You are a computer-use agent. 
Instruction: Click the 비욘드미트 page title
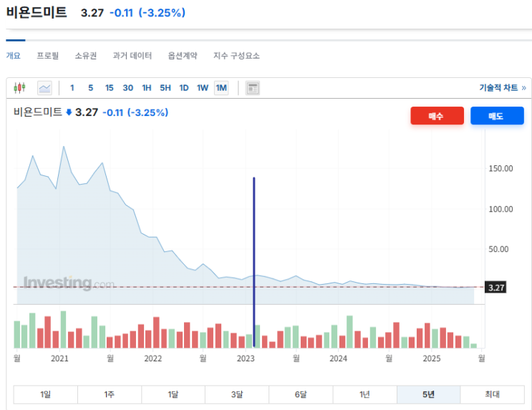point(37,12)
